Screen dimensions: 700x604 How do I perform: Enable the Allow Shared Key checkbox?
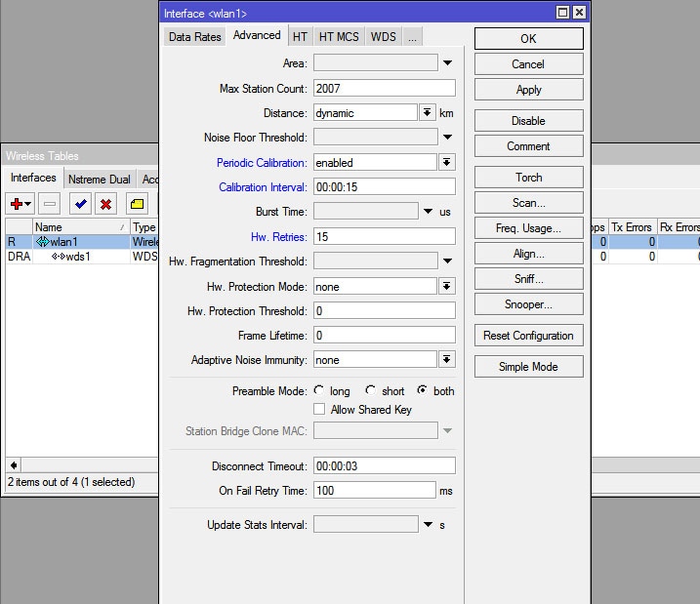[319, 410]
